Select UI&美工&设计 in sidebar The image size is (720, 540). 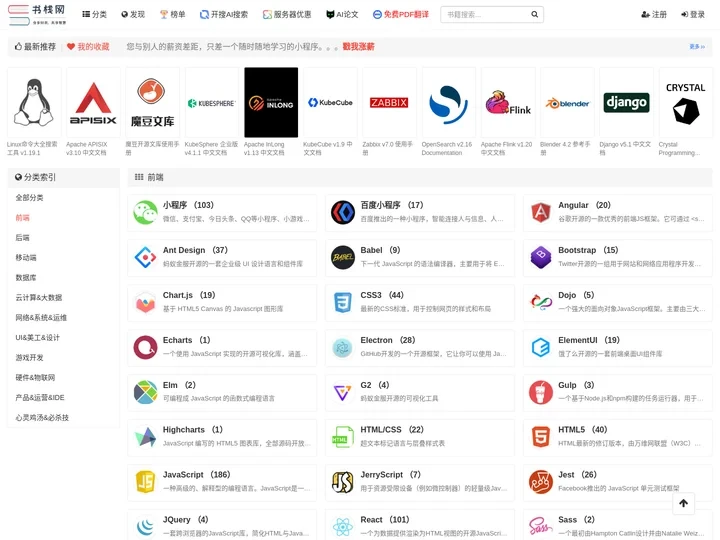tap(38, 338)
